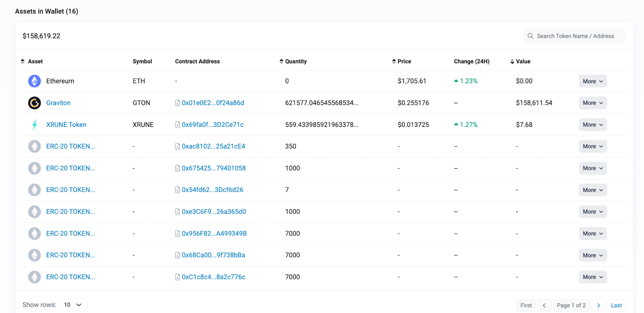This screenshot has width=644, height=313.
Task: Click the document icon before 0xC1c8c4...8a2c776c
Action: [x=178, y=277]
